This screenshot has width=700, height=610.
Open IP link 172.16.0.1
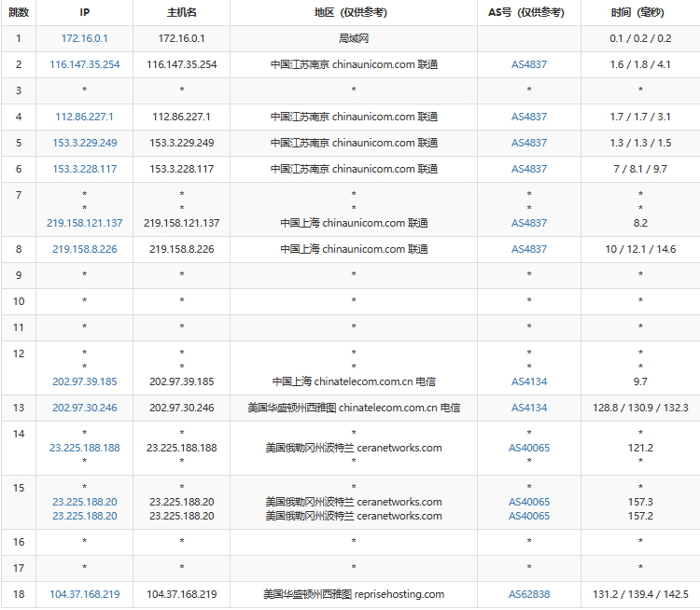(x=84, y=38)
